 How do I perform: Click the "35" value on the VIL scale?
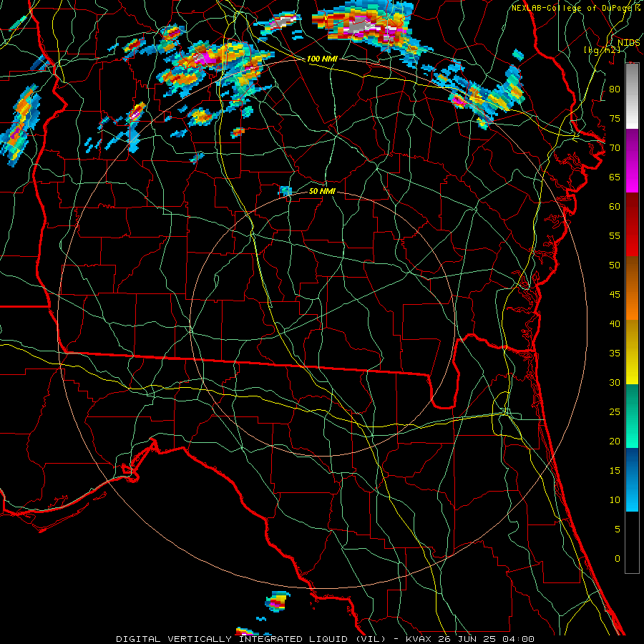click(615, 353)
